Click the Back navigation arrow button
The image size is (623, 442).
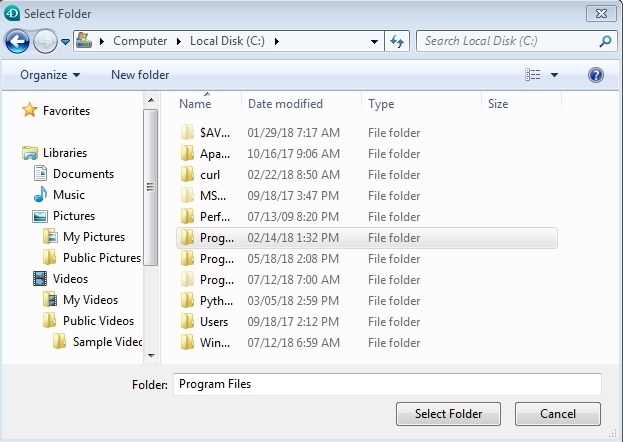[x=17, y=41]
